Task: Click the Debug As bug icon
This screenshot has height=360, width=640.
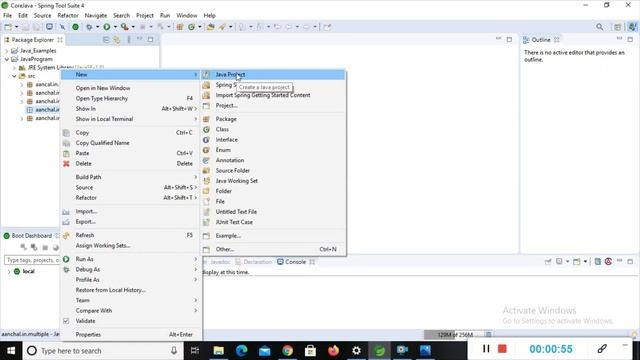Action: 66,269
